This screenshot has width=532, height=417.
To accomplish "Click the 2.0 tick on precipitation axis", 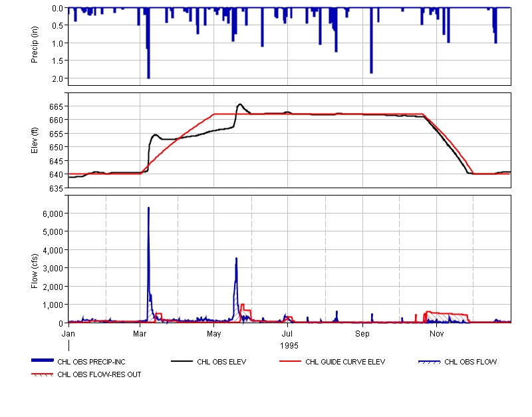I will click(58, 78).
